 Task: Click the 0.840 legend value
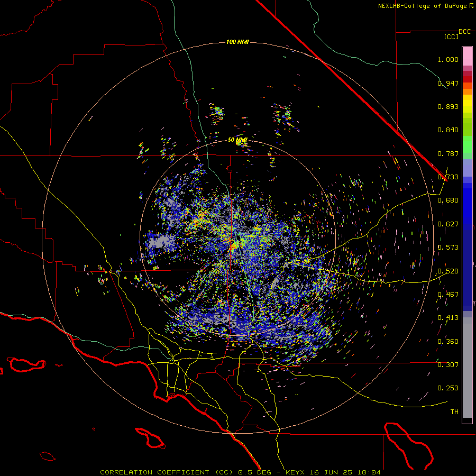tap(448, 130)
